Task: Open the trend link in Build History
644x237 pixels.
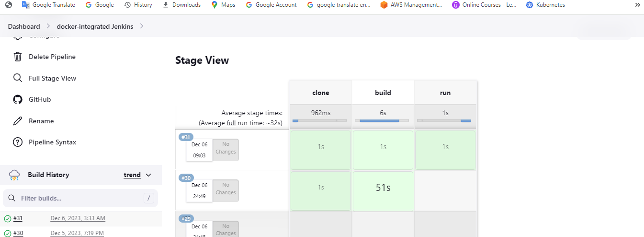Action: [132, 175]
